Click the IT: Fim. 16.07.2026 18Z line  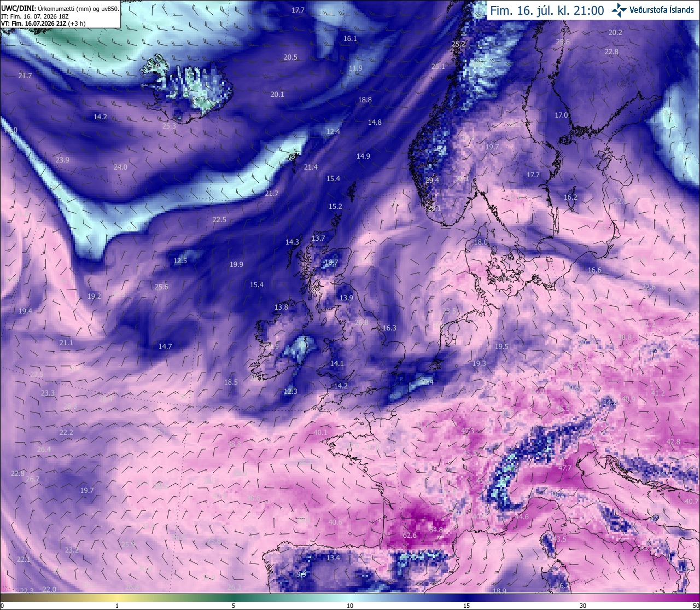35,16
